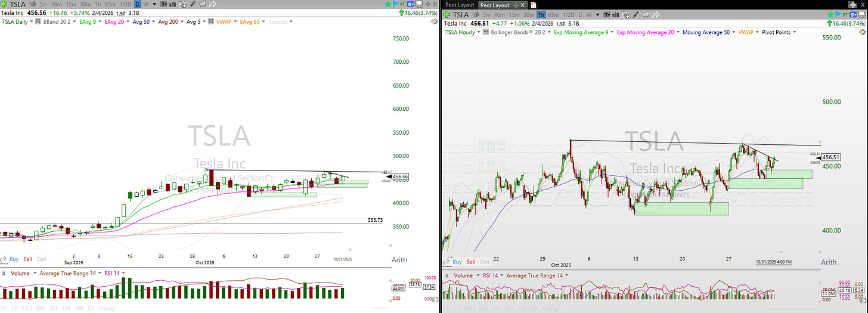Click the save disk icon in right chart
Viewport: 868px width, 313px height.
[862, 14]
